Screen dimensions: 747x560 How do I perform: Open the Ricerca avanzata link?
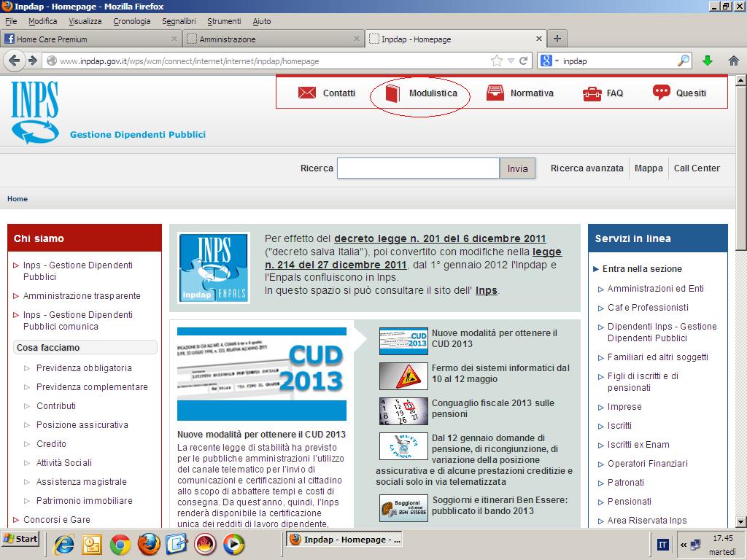tap(587, 168)
